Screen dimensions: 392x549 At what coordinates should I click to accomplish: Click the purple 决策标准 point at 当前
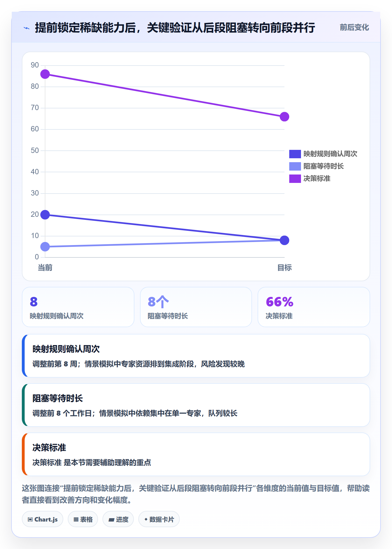point(45,74)
